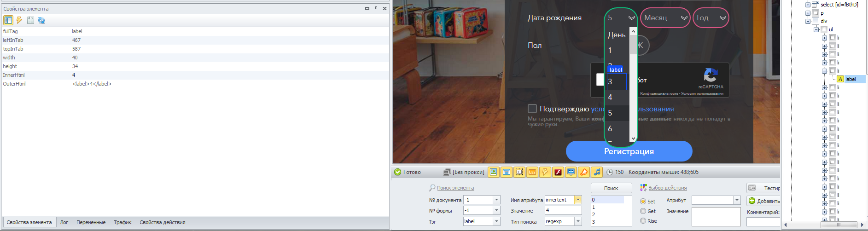This screenshot has width=868, height=231.
Task: Check the Подтверждаю agreement checkbox
Action: pos(532,109)
